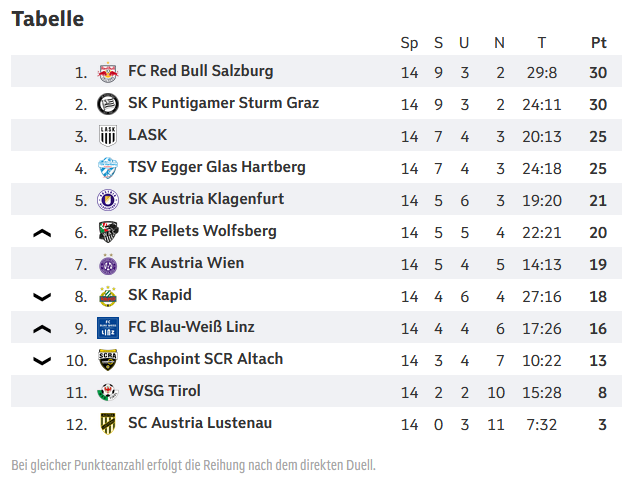Click the Sturm Graz club crest
Screen dimensions: 635x478
click(x=108, y=104)
